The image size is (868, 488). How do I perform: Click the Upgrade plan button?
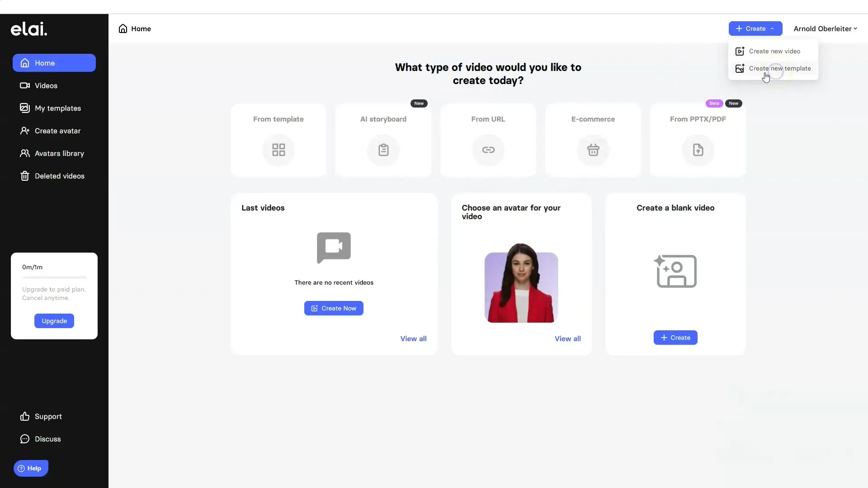click(54, 321)
